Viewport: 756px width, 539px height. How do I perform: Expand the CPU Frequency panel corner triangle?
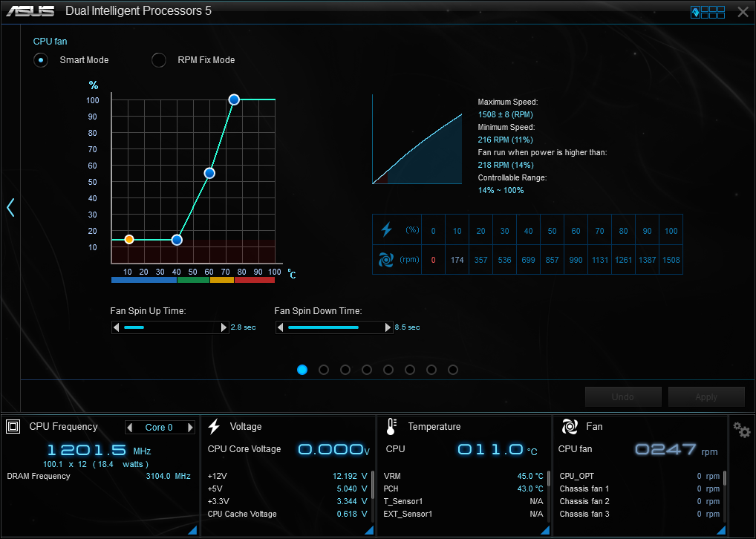tap(192, 530)
